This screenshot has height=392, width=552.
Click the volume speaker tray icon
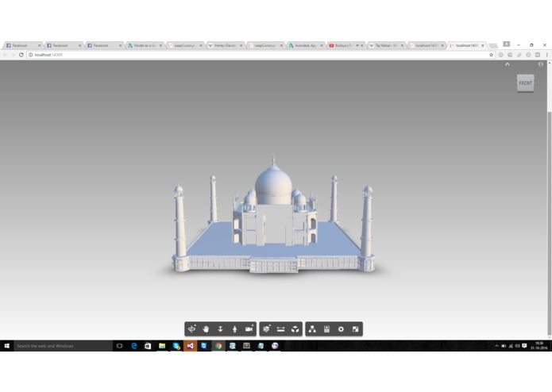[518, 346]
